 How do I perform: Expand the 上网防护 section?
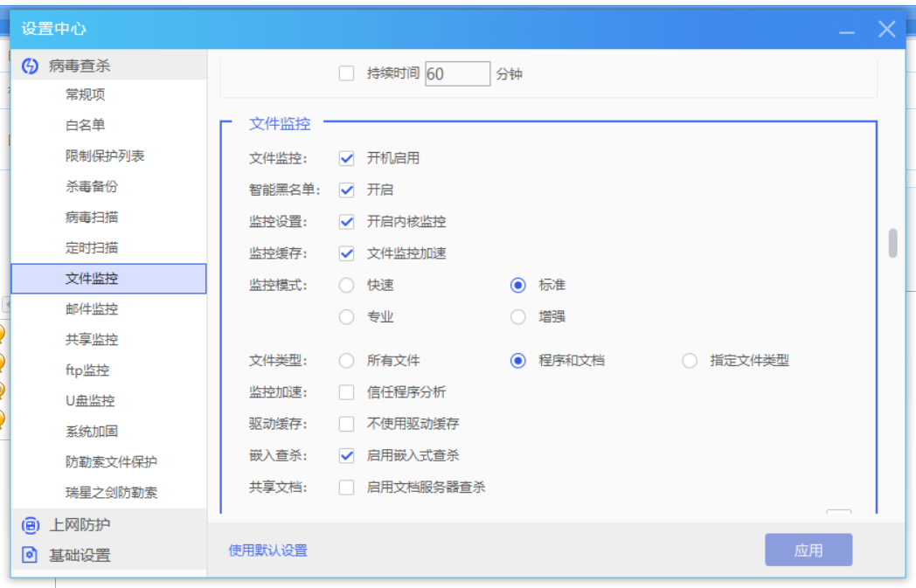tap(108, 524)
